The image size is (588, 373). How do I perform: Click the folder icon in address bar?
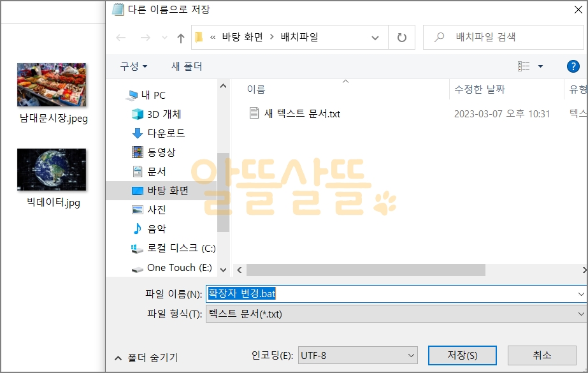(199, 37)
